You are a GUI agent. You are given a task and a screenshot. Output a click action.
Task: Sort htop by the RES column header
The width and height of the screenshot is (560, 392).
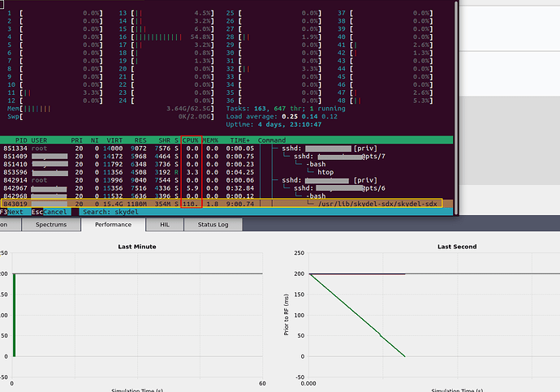[x=140, y=140]
